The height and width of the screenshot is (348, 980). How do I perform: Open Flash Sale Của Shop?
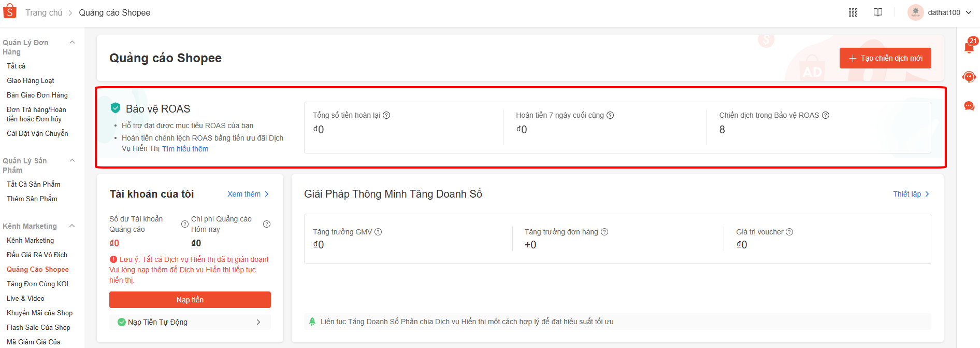tap(38, 327)
